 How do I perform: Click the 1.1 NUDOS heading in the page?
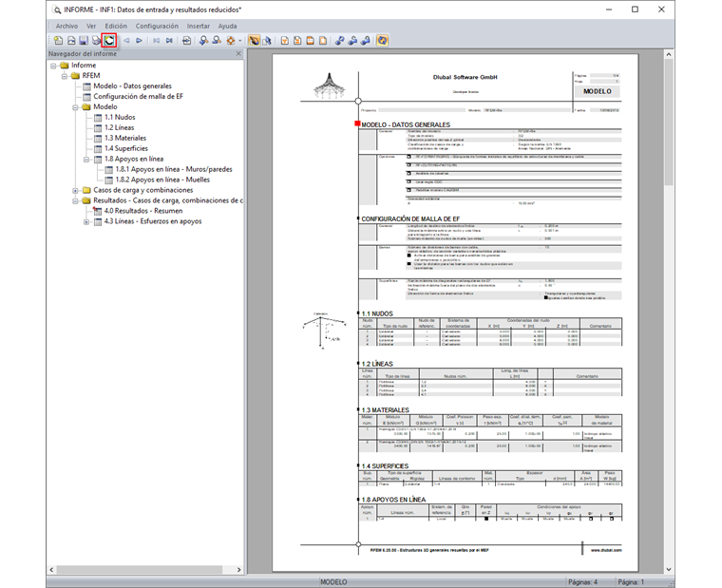coord(377,313)
